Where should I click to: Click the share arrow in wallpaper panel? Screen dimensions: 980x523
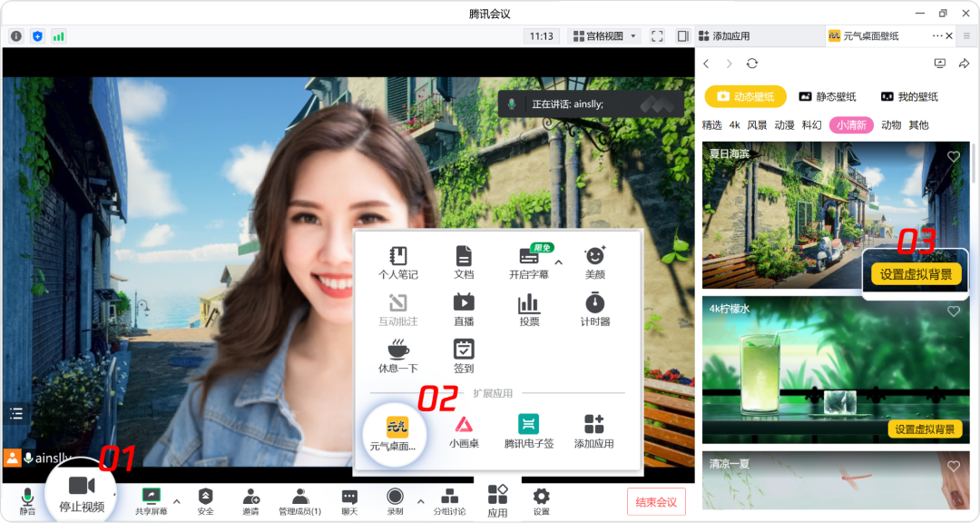point(965,64)
